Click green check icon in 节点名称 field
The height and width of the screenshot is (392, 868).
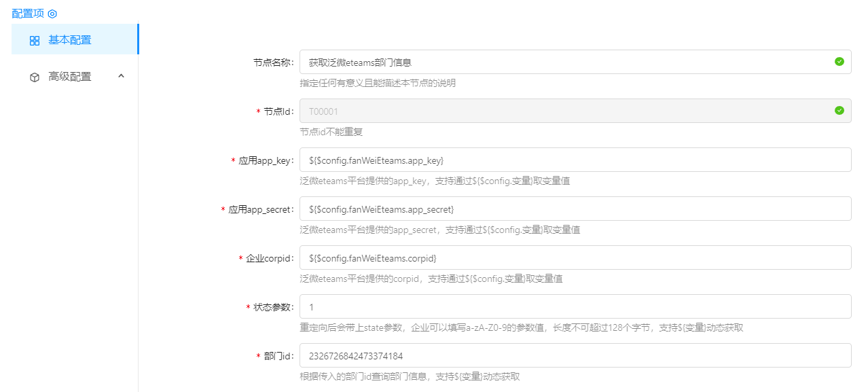tap(839, 62)
